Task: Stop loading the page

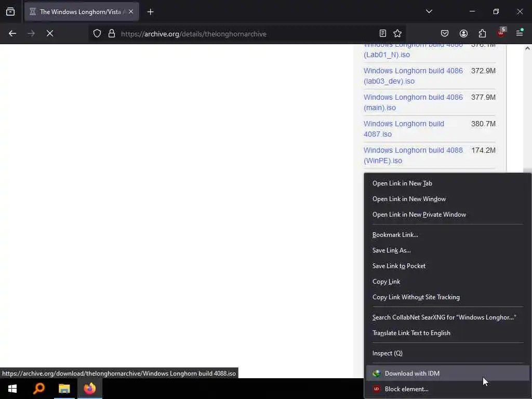Action: tap(50, 34)
